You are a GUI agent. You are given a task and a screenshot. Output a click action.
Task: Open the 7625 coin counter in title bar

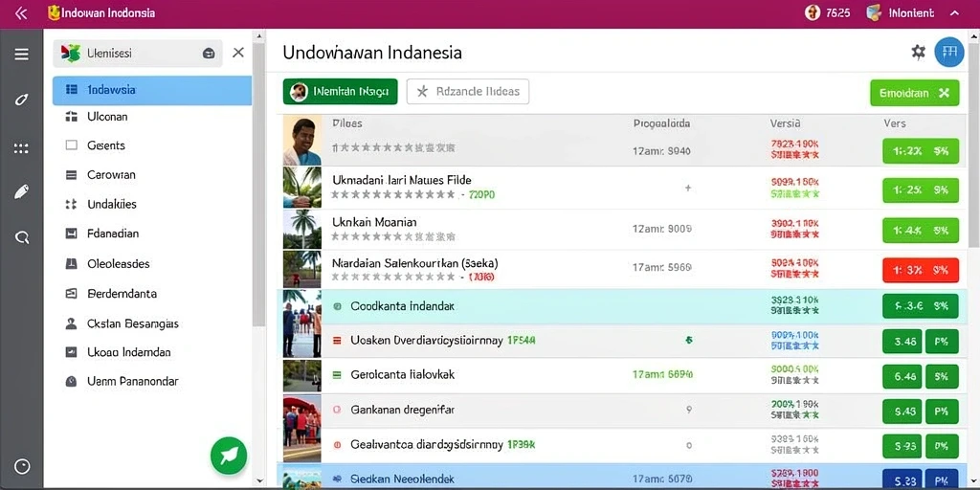click(x=828, y=13)
